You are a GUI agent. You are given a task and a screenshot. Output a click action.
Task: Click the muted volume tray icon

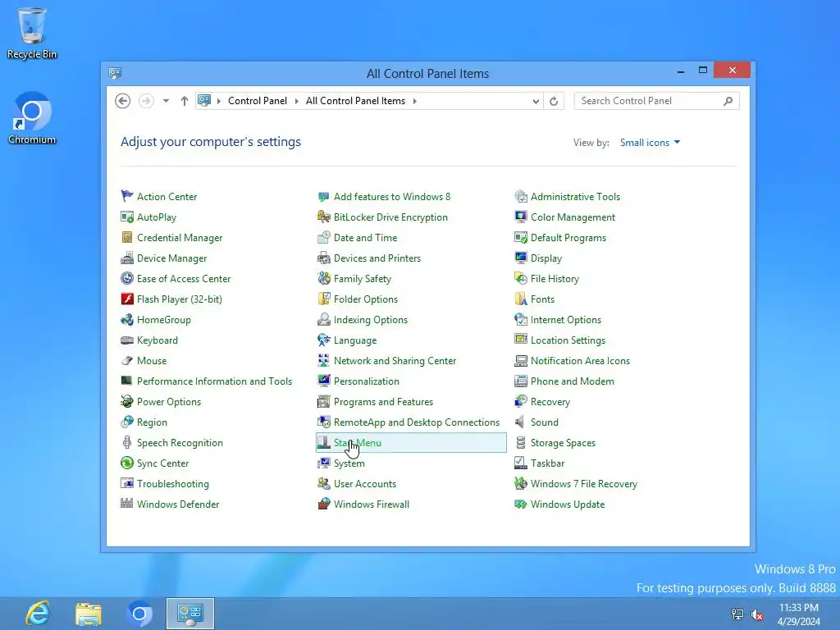757,614
